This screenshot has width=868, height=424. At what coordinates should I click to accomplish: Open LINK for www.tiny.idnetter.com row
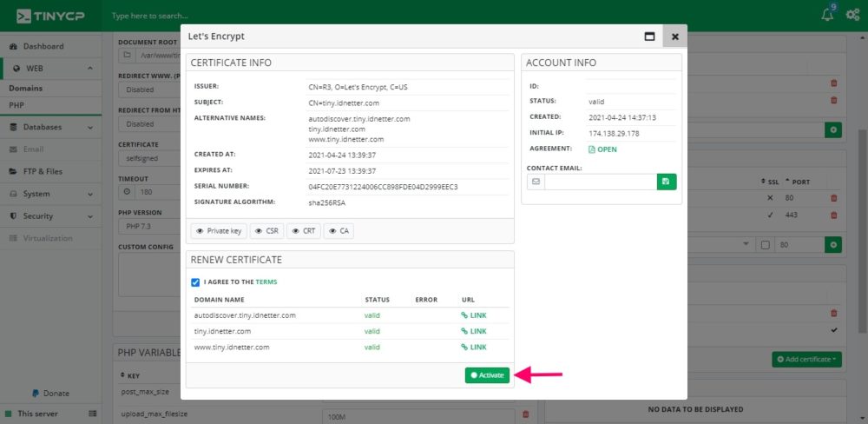point(474,347)
